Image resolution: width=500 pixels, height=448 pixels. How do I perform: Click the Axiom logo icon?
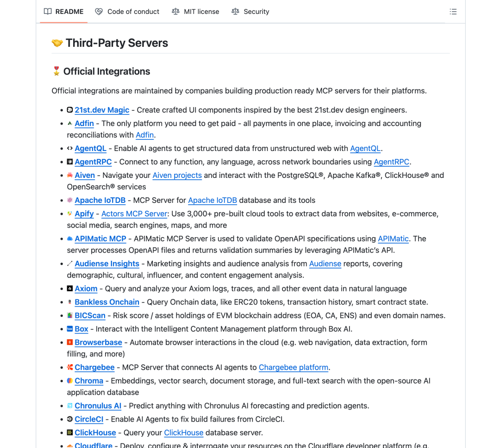coord(70,289)
